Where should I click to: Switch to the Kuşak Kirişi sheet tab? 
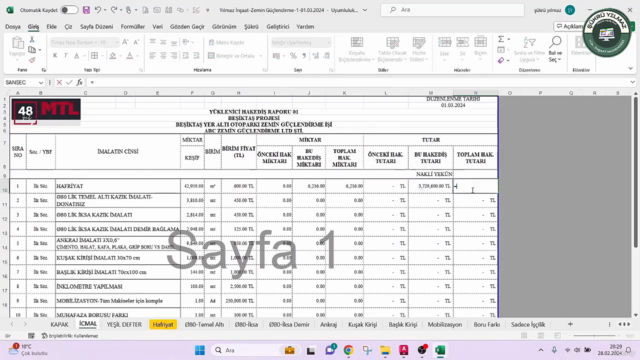362,324
